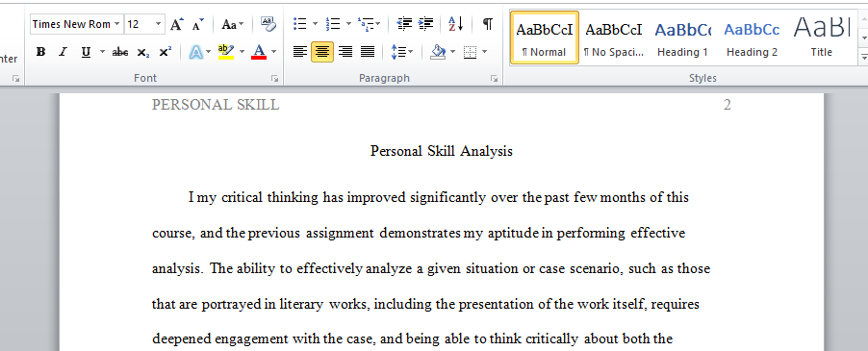868x351 pixels.
Task: Click the PERSONAL SKILL header text
Action: (216, 105)
